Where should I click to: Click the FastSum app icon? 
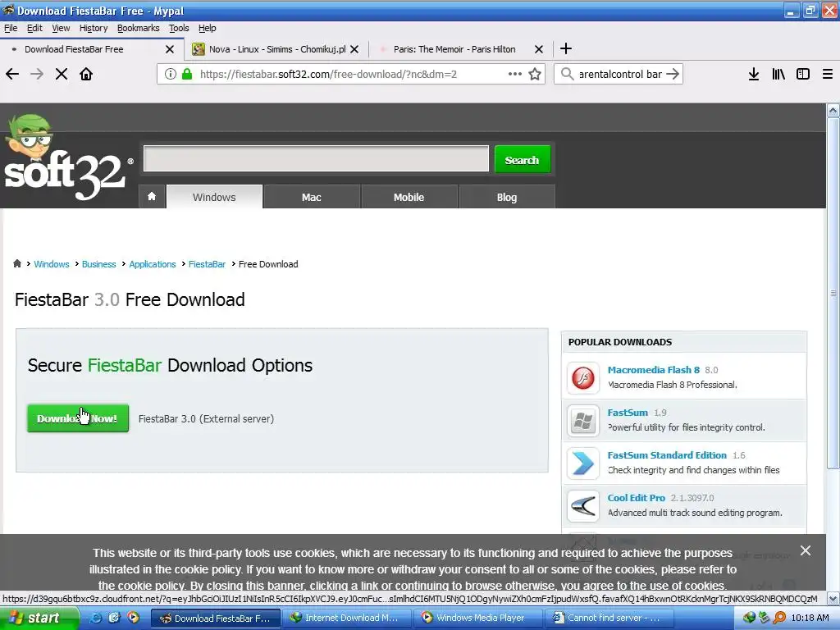click(x=583, y=421)
